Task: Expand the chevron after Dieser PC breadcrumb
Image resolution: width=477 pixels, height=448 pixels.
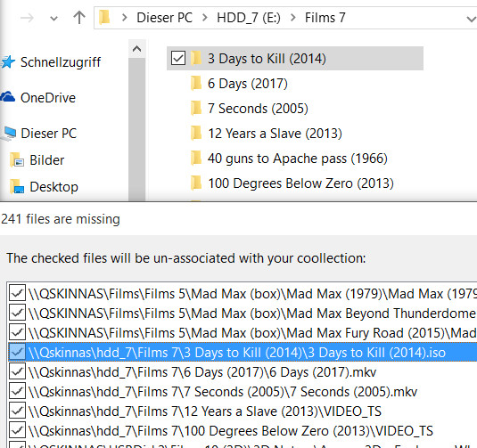Action: (x=205, y=18)
